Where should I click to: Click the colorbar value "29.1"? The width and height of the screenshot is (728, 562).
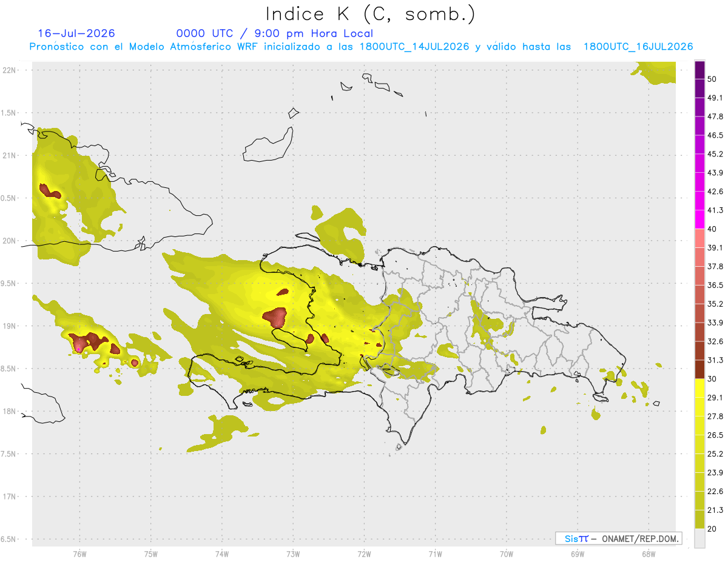coord(715,398)
